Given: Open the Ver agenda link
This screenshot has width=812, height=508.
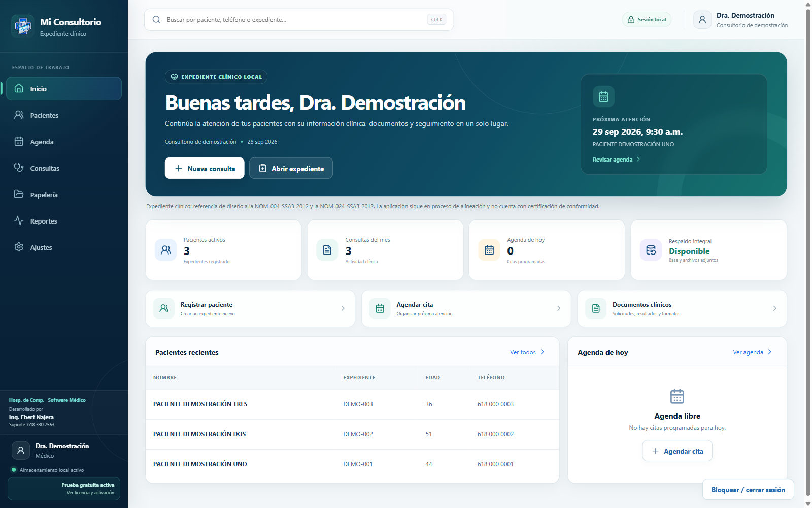Looking at the screenshot, I should click(x=752, y=352).
